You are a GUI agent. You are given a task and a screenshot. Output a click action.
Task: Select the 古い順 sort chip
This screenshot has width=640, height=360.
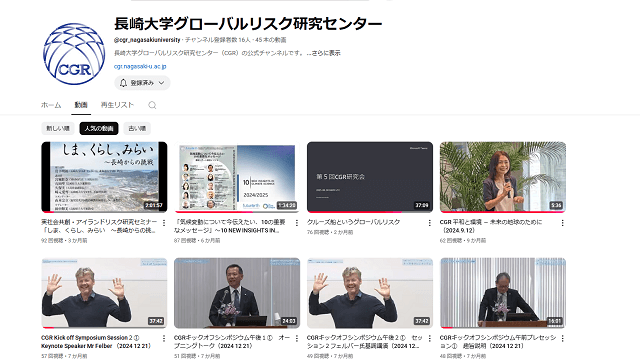(137, 128)
